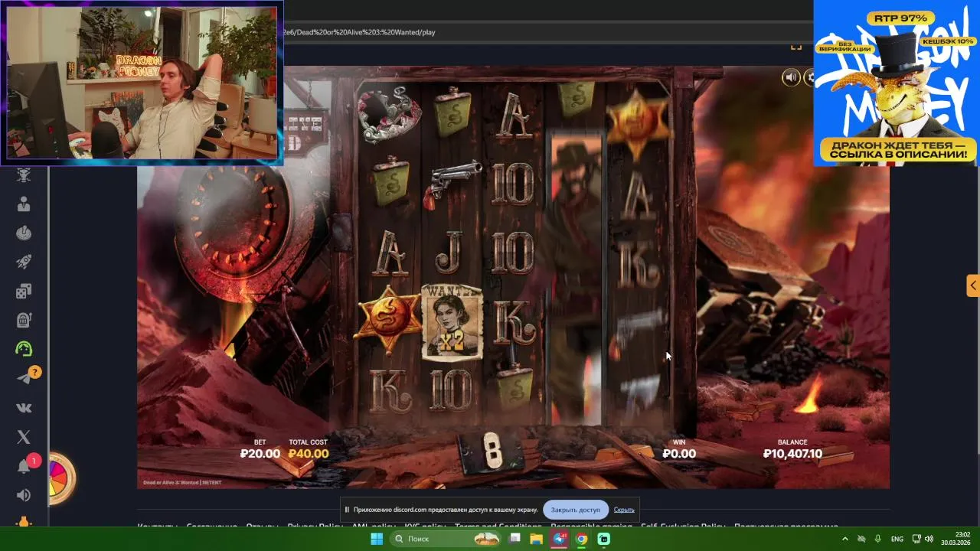Screen dimensions: 980x551
Task: Open the slot machine sidebar icon
Action: pos(24,319)
